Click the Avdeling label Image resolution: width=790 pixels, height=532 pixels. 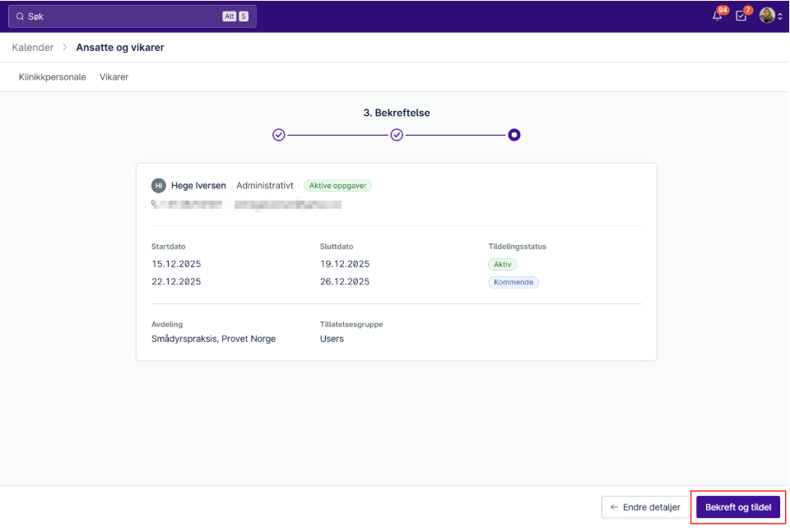click(167, 325)
